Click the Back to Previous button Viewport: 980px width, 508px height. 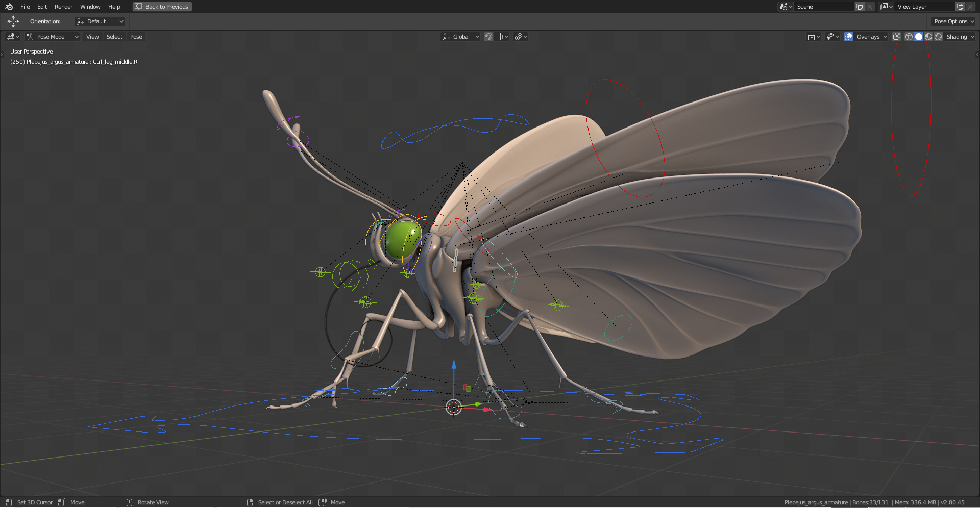162,7
